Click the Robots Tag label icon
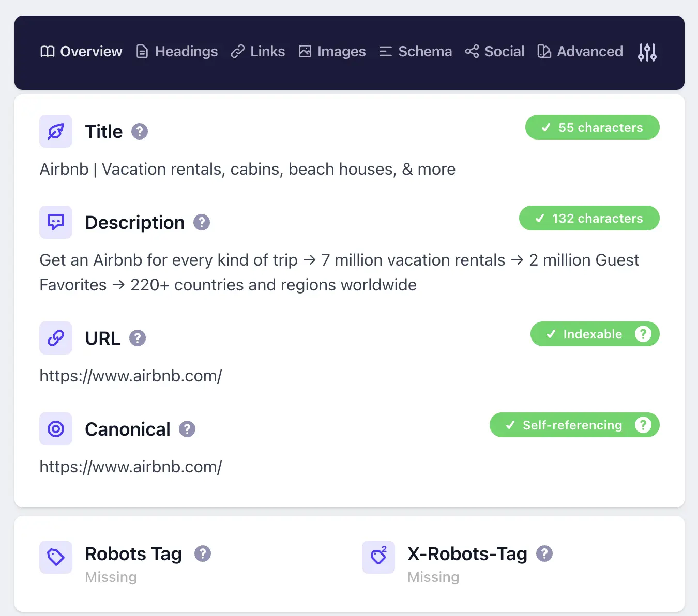The image size is (698, 616). (56, 557)
